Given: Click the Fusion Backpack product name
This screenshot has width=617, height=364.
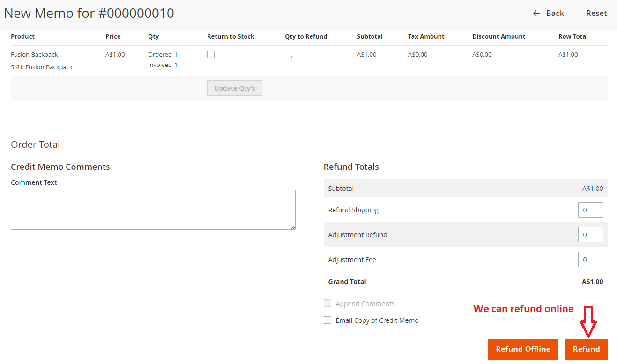Looking at the screenshot, I should point(34,55).
